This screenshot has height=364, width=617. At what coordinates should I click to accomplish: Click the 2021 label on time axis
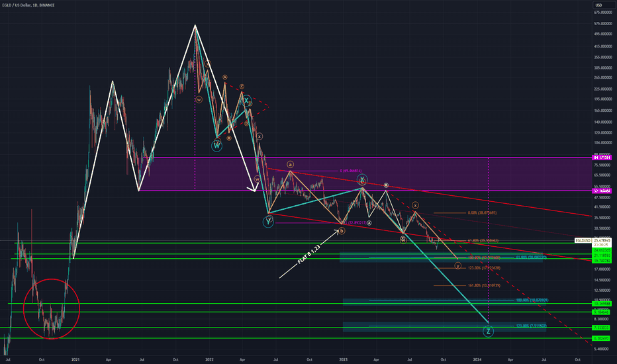75,359
